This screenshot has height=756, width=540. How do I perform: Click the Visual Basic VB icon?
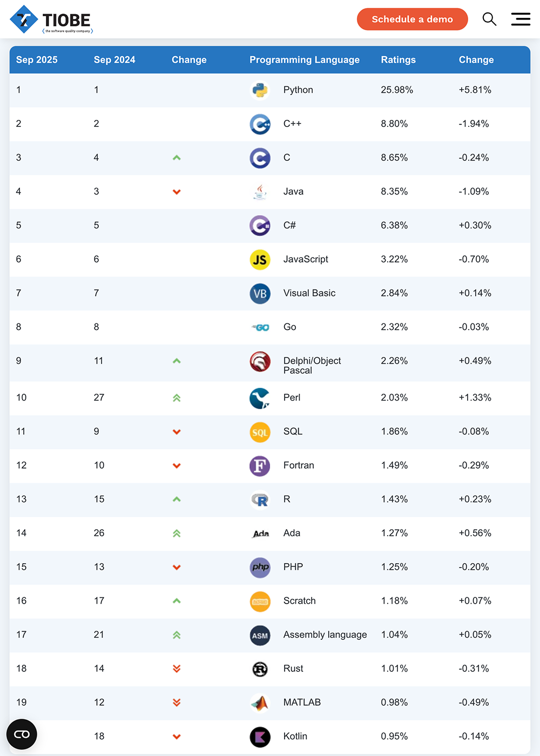click(x=260, y=294)
